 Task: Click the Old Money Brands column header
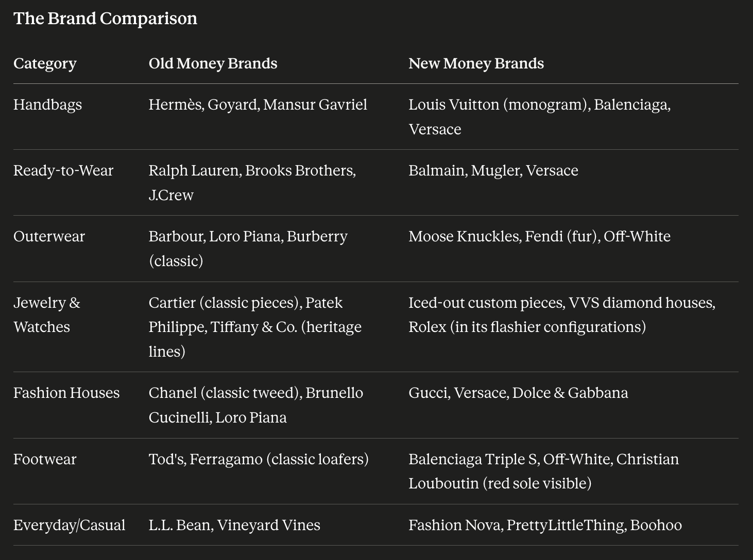click(x=213, y=63)
